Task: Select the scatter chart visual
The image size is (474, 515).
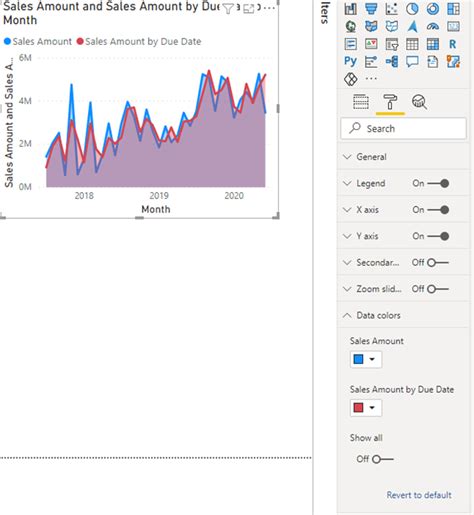Action: point(392,9)
